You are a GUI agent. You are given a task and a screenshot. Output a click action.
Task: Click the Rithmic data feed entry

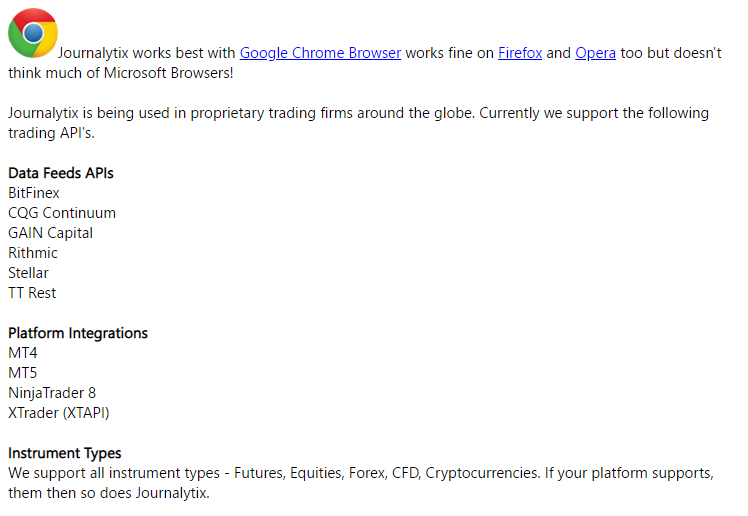33,253
